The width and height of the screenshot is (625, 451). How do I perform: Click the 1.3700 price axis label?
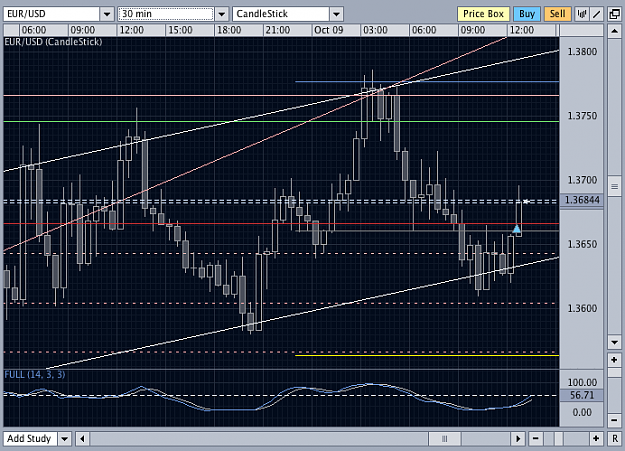pos(582,180)
